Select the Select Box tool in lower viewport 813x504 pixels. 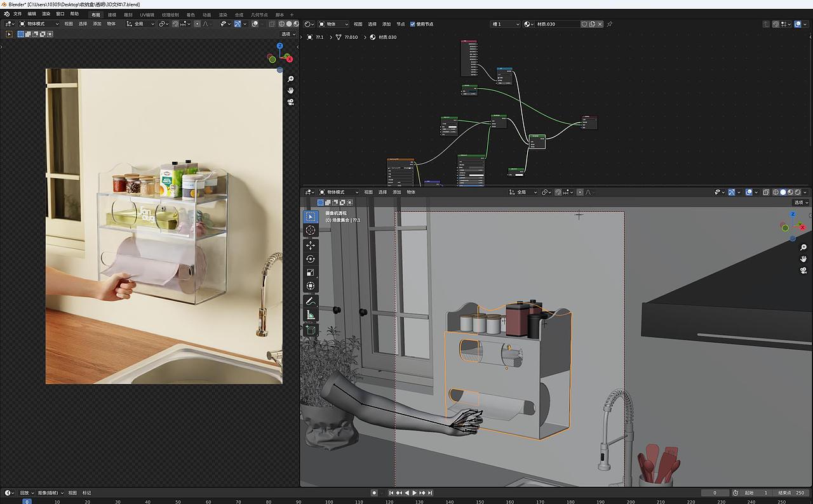(311, 216)
